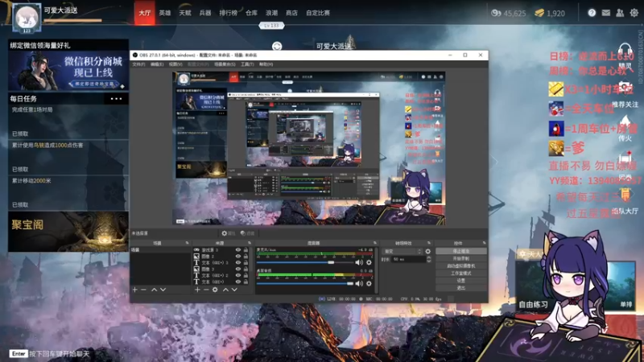
Task: Click the 停止推流 stop streaming button
Action: [460, 251]
